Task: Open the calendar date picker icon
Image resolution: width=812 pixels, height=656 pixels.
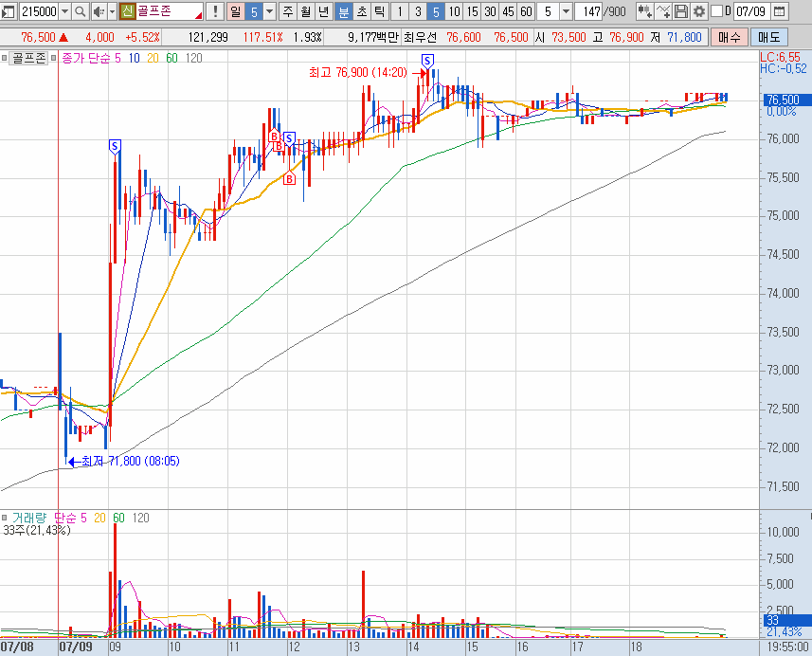Action: (x=779, y=11)
